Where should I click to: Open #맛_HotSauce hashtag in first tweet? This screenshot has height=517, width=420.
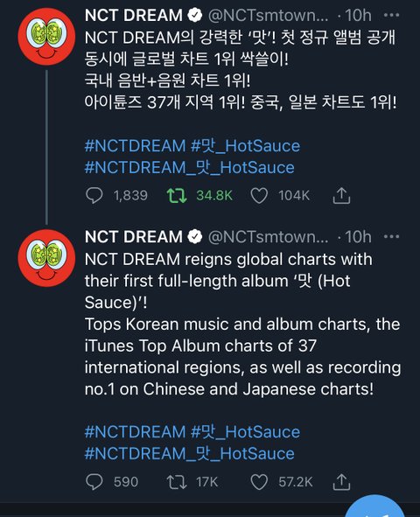(246, 146)
